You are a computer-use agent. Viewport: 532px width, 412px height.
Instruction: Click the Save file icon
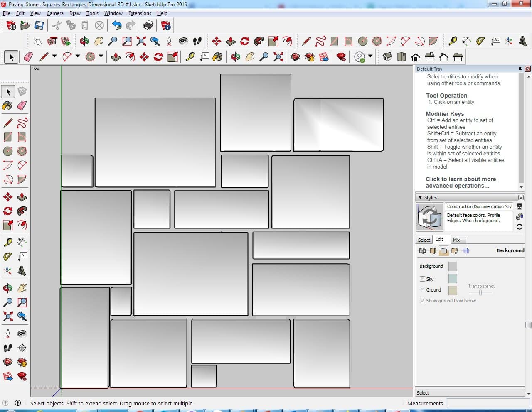pos(39,26)
